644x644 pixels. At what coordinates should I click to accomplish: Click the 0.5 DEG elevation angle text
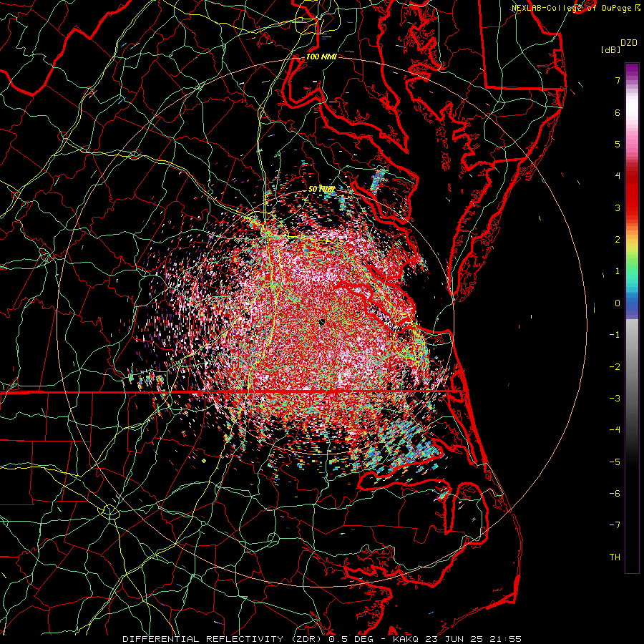click(x=351, y=639)
